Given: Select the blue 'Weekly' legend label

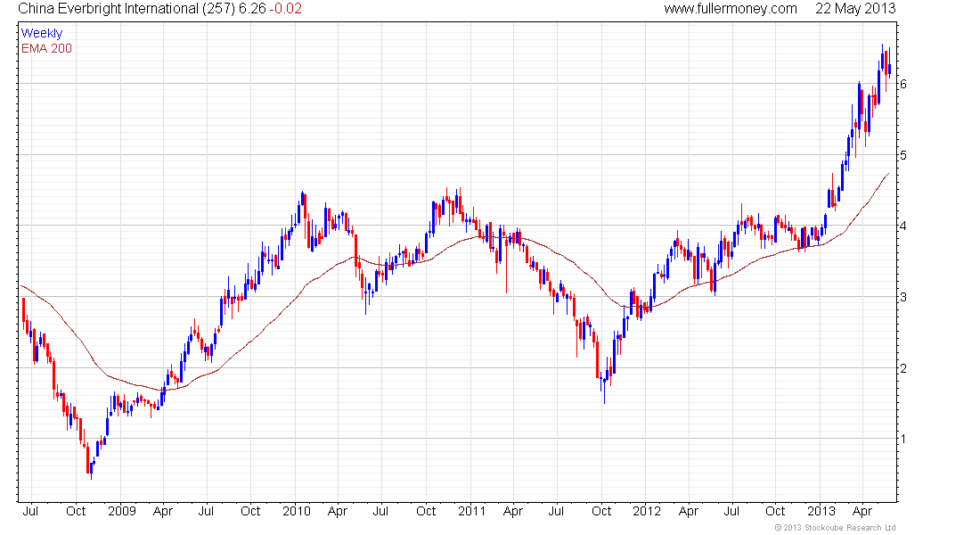Looking at the screenshot, I should coord(42,33).
